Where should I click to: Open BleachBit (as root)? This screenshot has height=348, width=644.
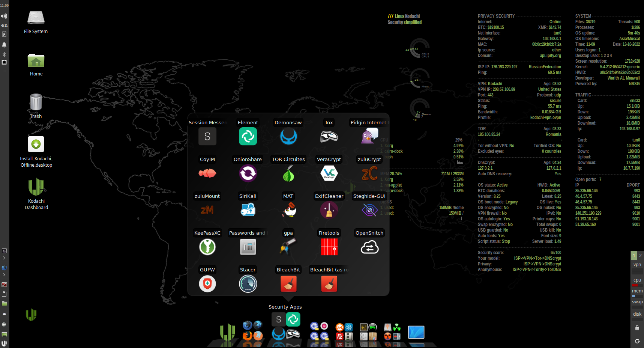tap(329, 283)
